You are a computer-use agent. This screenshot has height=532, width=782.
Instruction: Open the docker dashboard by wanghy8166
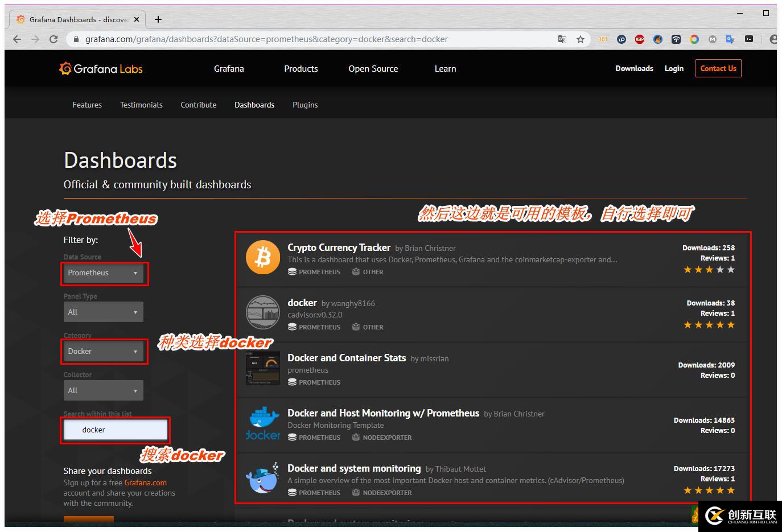pos(302,303)
